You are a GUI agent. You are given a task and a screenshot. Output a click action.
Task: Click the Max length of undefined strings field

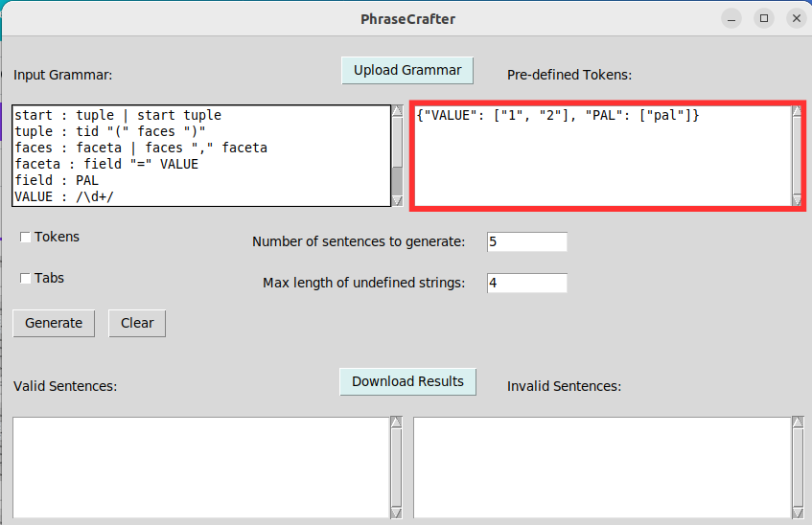pyautogui.click(x=526, y=283)
